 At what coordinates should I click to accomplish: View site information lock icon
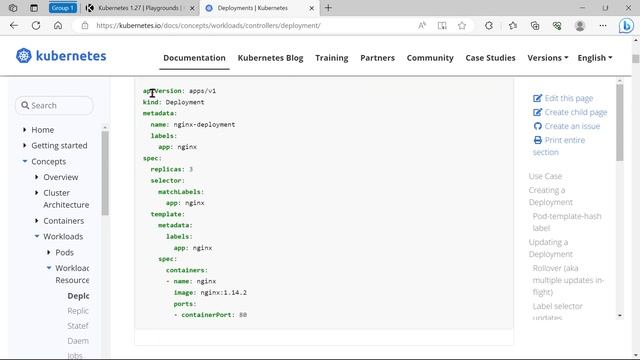pos(84,25)
